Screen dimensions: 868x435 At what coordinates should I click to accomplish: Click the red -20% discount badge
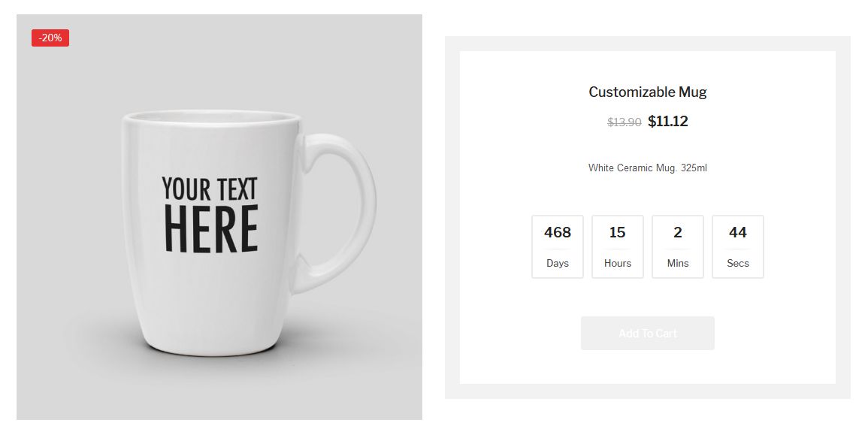(x=50, y=38)
